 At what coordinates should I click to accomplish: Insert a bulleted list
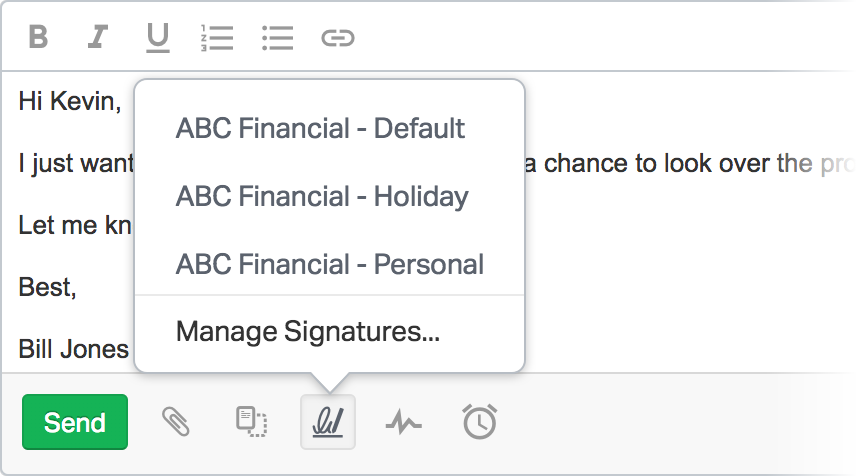coord(277,38)
